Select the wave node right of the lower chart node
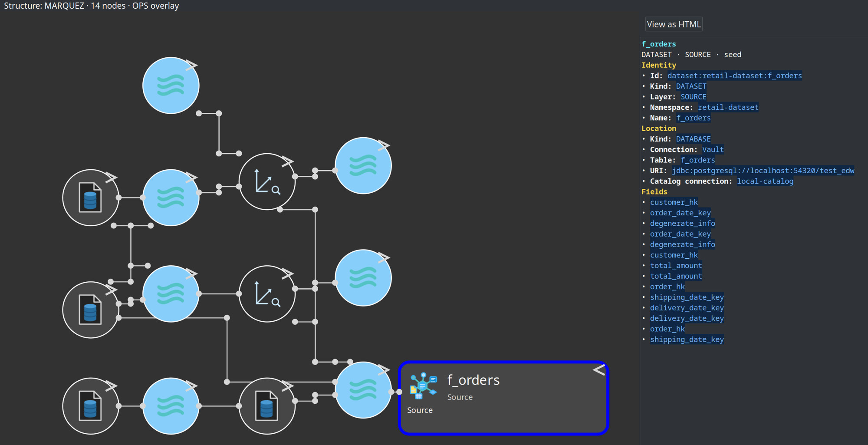 [x=363, y=278]
